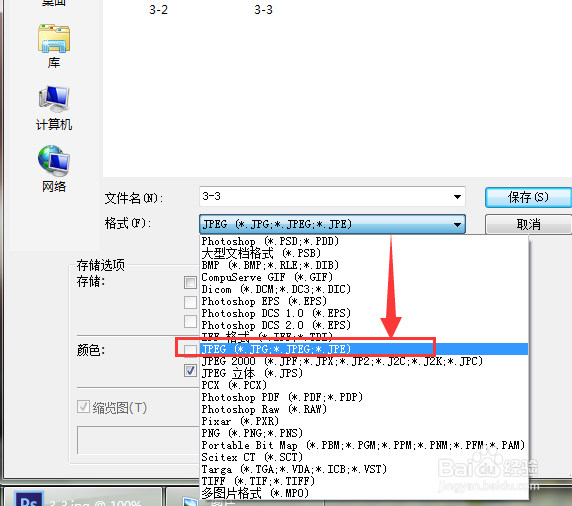This screenshot has width=572, height=506.
Task: Click the Save (保存) button
Action: click(528, 197)
